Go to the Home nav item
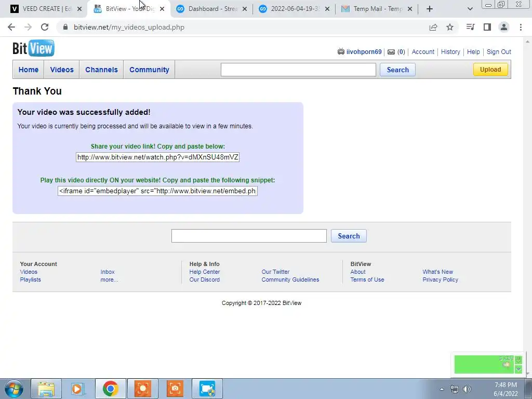This screenshot has width=532, height=399. pos(29,70)
